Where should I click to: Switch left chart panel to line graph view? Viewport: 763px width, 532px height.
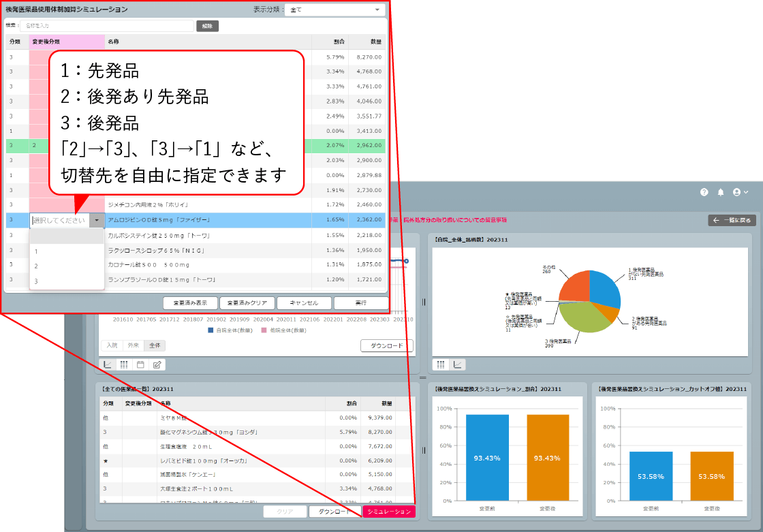(108, 364)
